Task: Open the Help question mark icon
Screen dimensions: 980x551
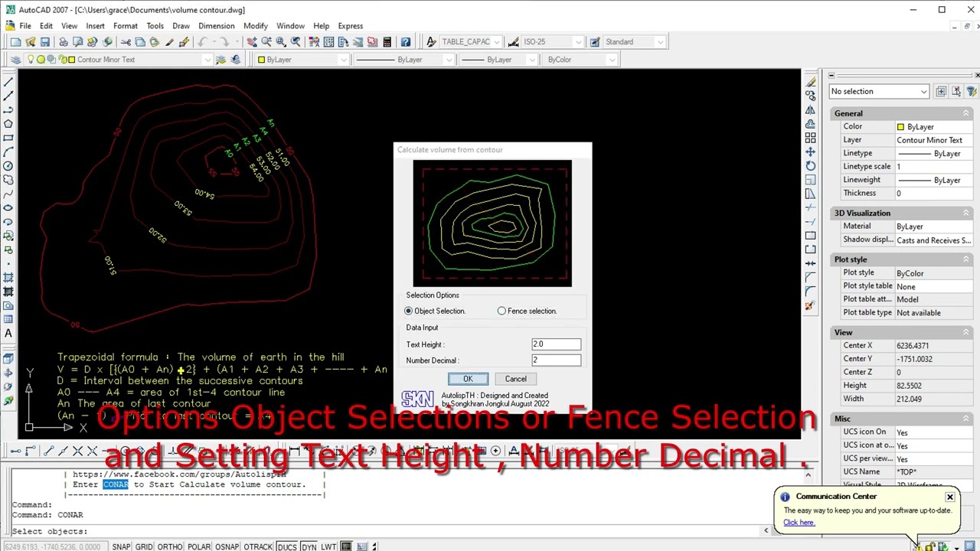Action: [x=406, y=42]
